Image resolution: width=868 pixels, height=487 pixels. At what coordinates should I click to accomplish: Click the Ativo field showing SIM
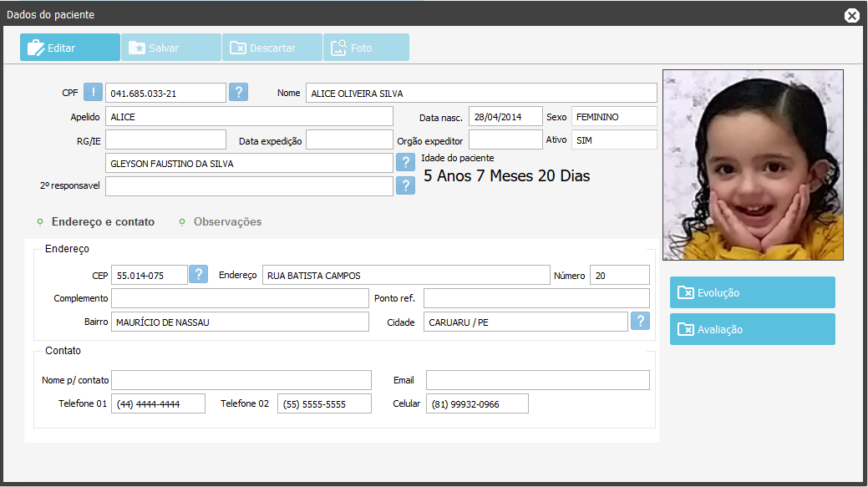click(613, 140)
